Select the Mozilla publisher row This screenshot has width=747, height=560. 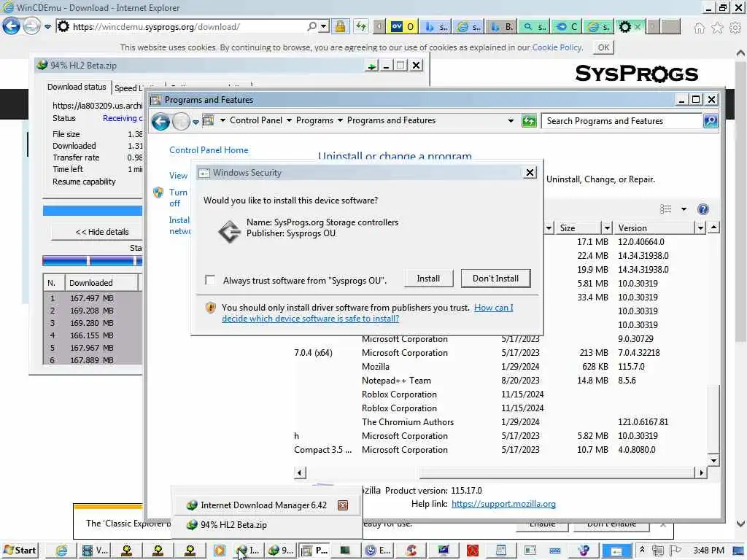coord(500,367)
